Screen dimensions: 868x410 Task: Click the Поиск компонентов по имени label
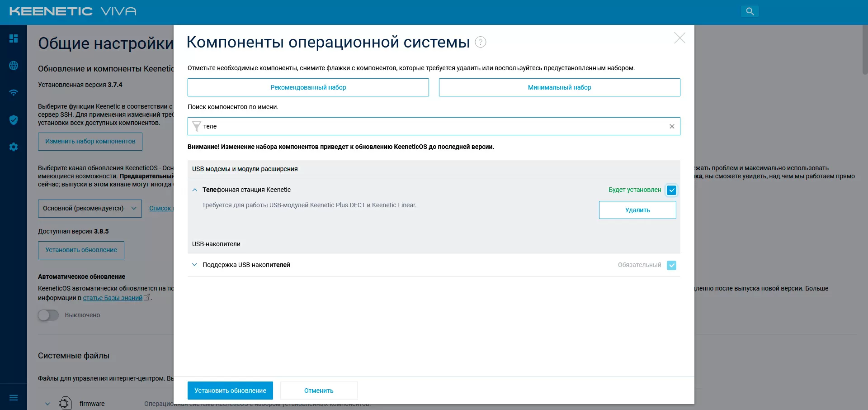233,107
